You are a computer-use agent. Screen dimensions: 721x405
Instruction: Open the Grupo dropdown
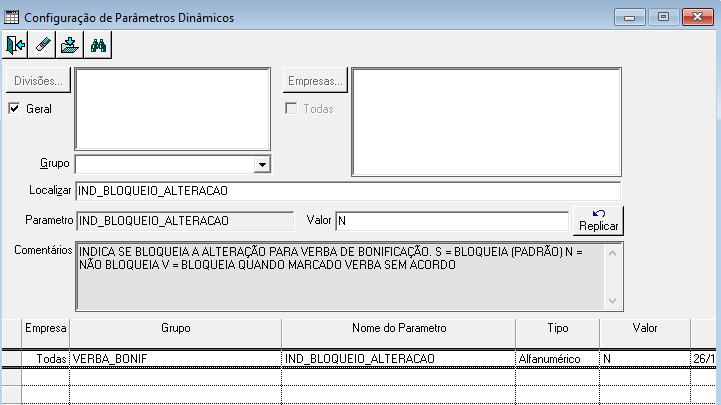tap(262, 165)
